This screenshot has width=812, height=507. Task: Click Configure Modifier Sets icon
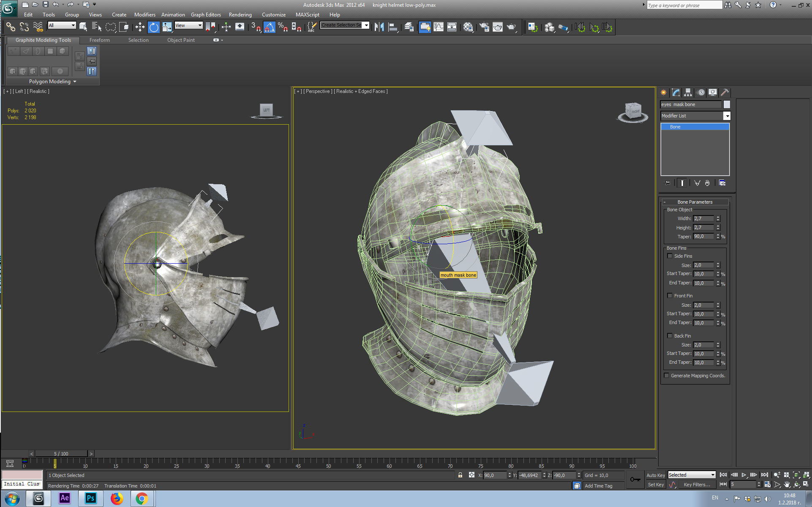(x=722, y=183)
